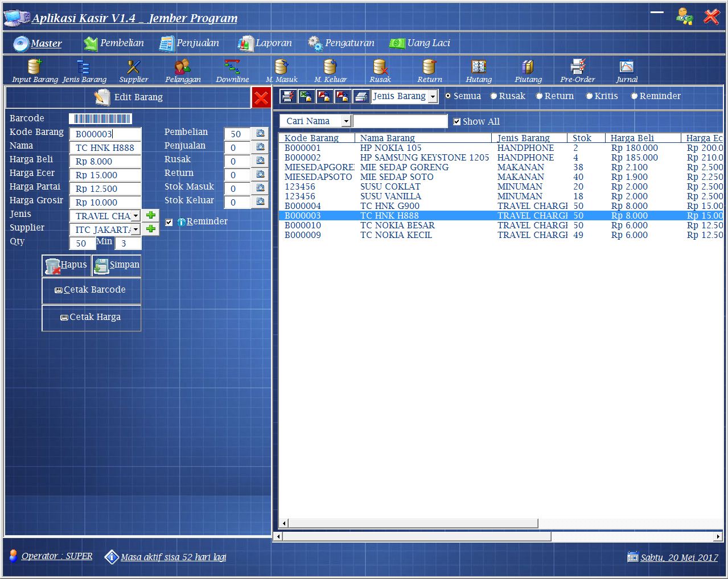Click the Excel export icon in list toolbar

click(x=307, y=97)
